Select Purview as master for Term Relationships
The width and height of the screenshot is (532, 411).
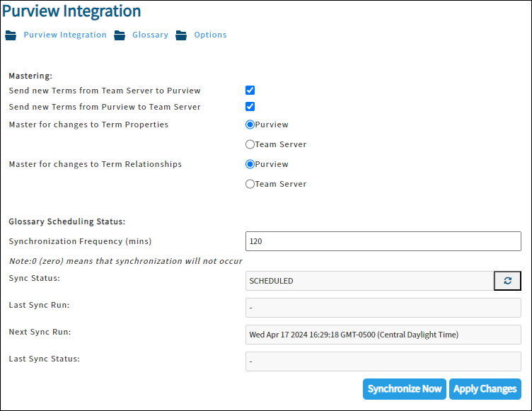pyautogui.click(x=250, y=164)
